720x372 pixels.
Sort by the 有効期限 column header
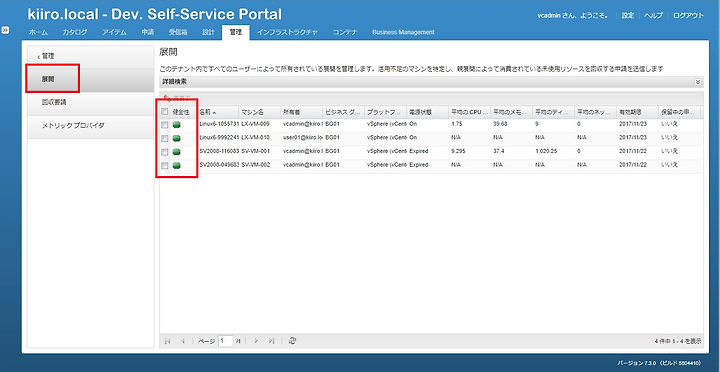(x=637, y=112)
